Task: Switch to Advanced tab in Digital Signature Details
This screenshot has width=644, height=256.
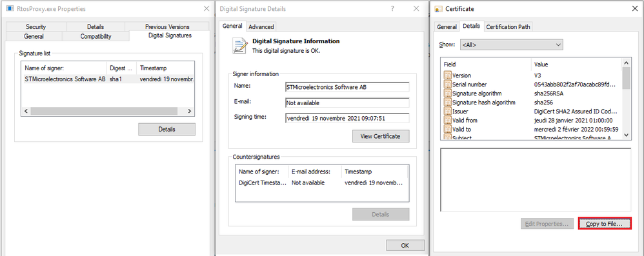Action: click(x=261, y=26)
